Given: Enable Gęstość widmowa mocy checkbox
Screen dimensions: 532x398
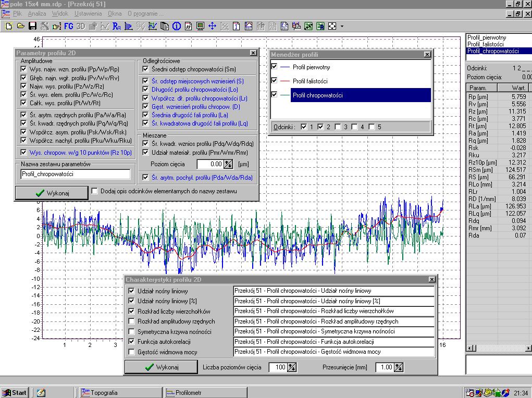Looking at the screenshot, I should tap(131, 352).
